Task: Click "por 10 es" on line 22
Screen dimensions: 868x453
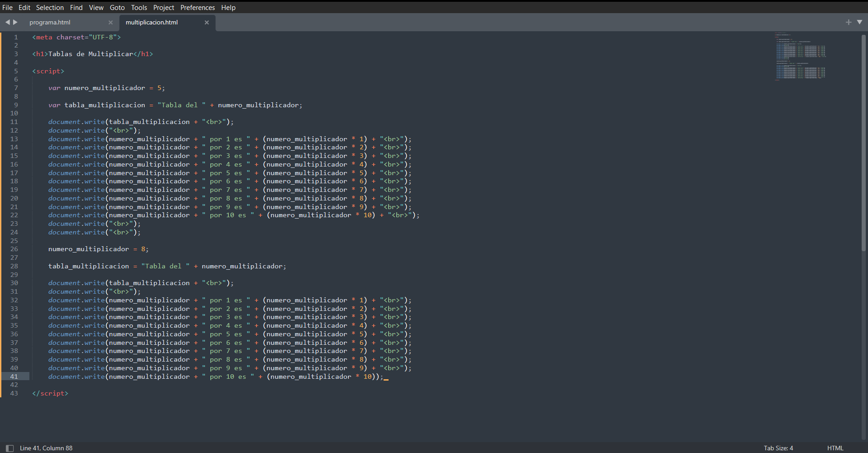Action: pyautogui.click(x=228, y=215)
